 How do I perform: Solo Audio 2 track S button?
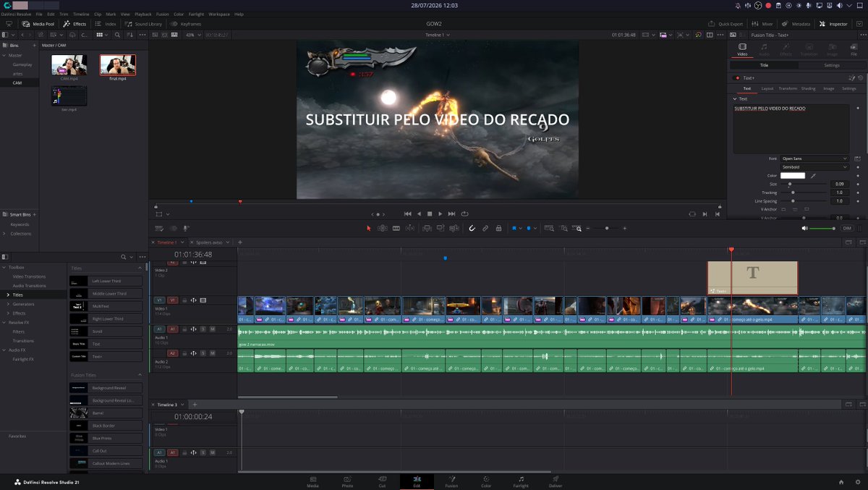point(203,352)
